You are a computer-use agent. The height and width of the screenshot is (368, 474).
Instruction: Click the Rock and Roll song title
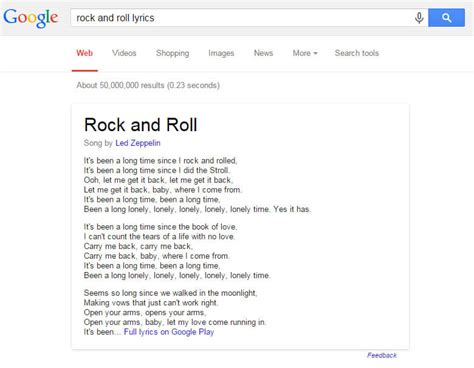tap(141, 125)
